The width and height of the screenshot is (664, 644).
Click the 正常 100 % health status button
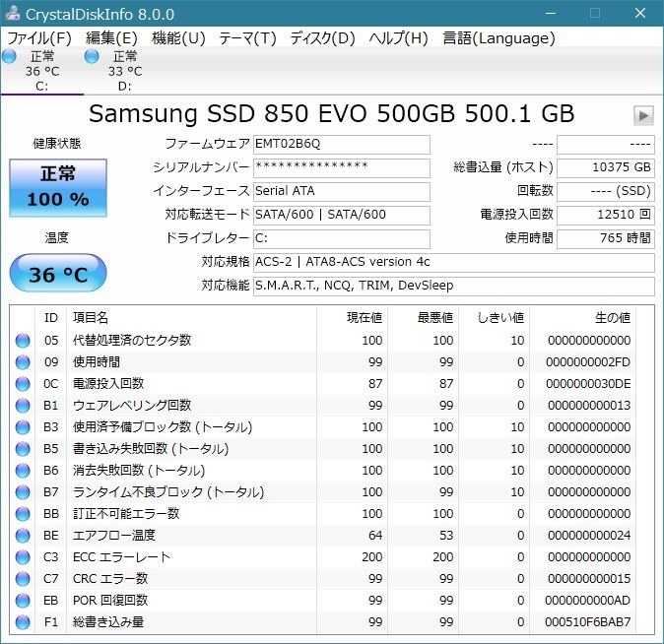tap(58, 187)
